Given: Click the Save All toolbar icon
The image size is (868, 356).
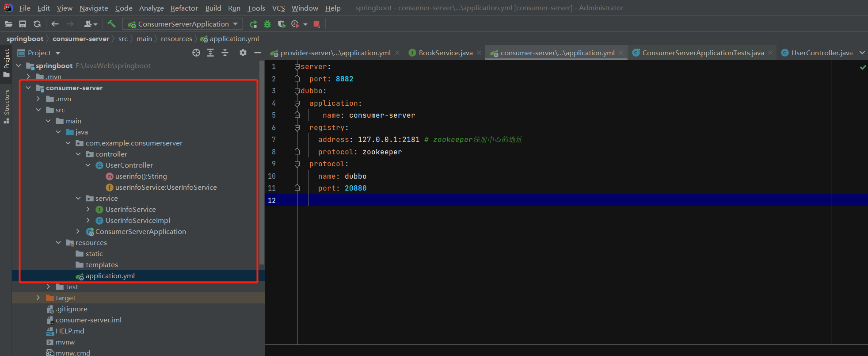Looking at the screenshot, I should tap(23, 24).
